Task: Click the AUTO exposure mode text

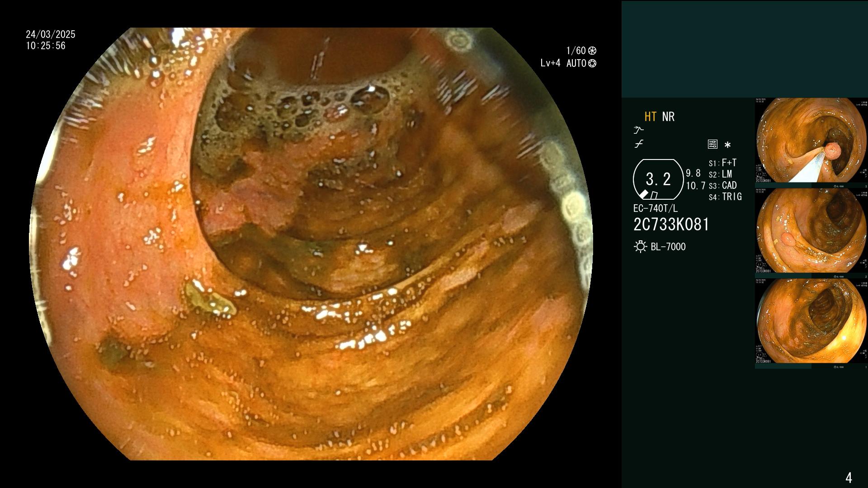Action: click(576, 63)
